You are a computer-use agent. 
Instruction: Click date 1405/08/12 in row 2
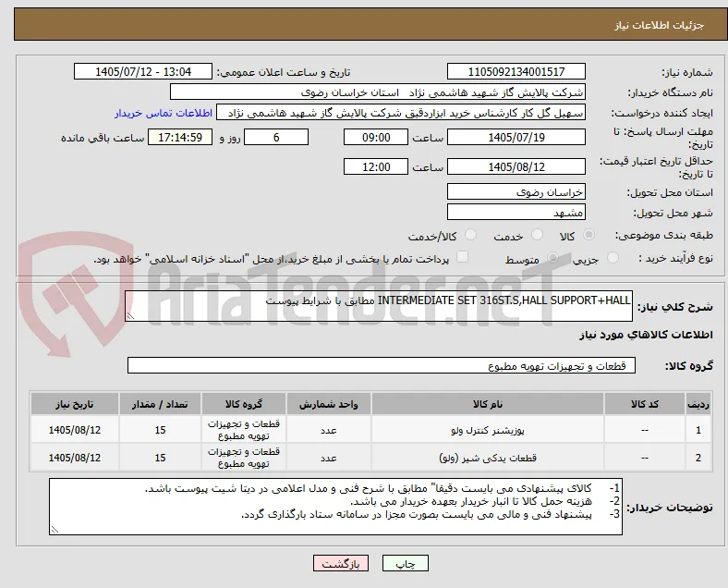pos(74,458)
